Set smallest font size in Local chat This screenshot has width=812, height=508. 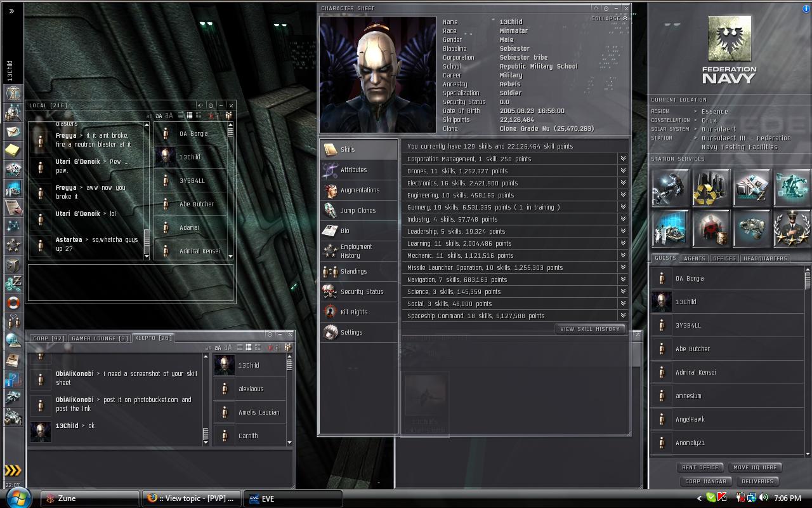click(150, 116)
